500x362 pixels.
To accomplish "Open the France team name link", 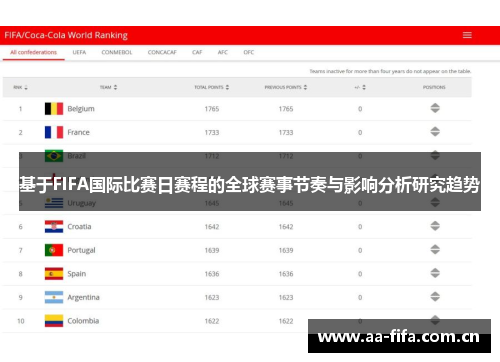I will 78,132.
